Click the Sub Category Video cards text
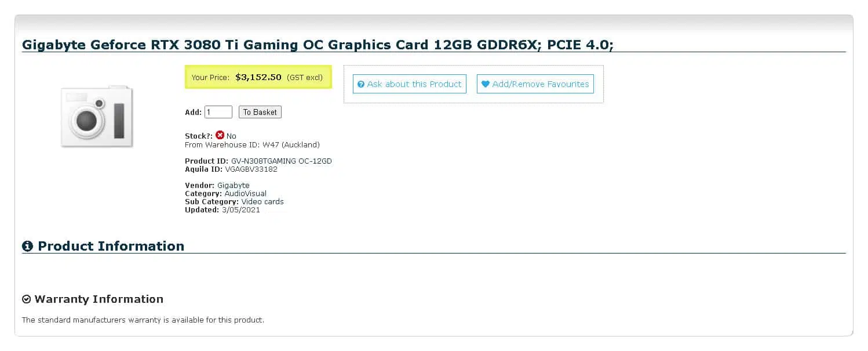868x351 pixels. tap(234, 202)
